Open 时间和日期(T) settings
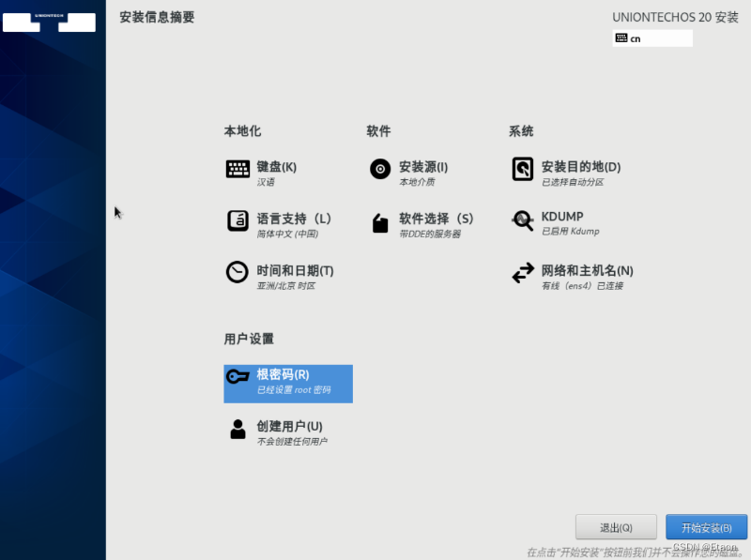751x560 pixels. point(288,277)
